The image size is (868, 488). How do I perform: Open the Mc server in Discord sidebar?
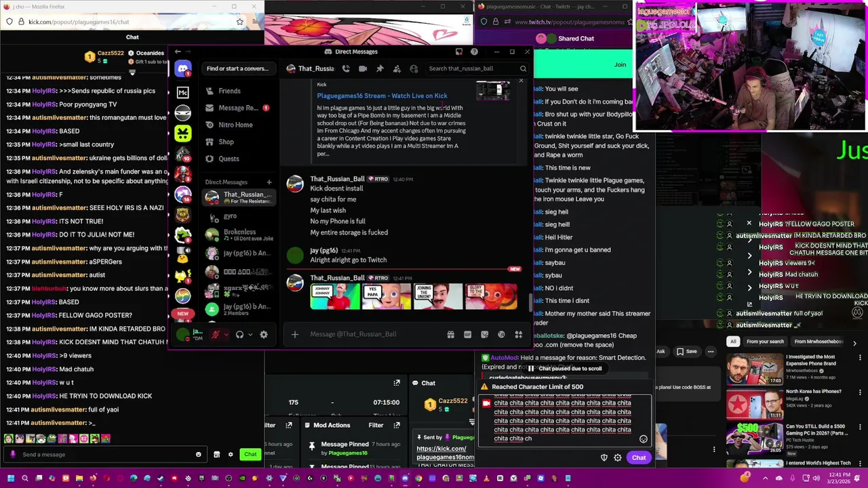point(182,92)
